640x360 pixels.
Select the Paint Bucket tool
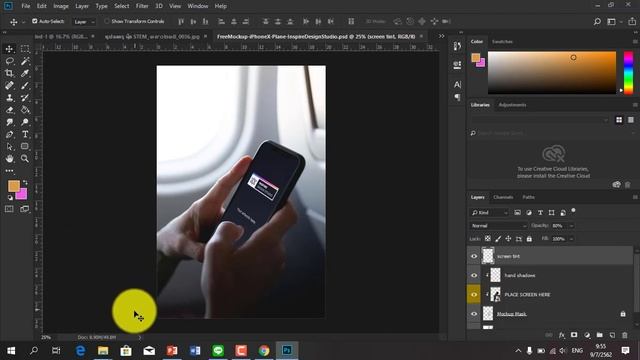click(x=25, y=110)
